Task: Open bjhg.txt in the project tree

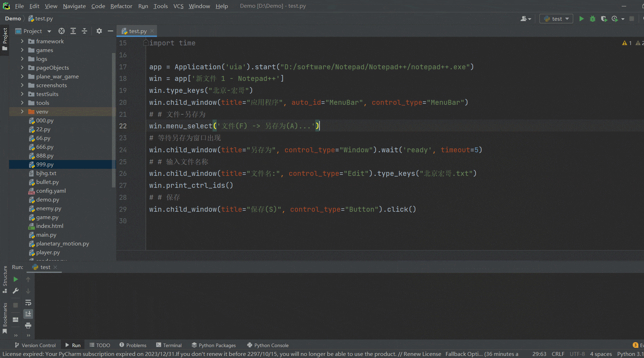Action: [46, 173]
